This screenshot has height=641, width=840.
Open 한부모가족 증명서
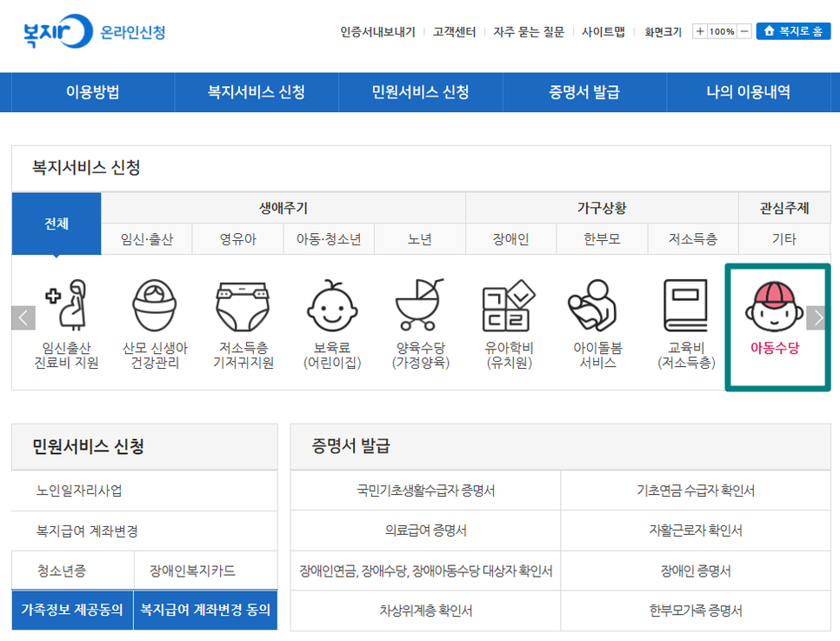click(x=696, y=611)
